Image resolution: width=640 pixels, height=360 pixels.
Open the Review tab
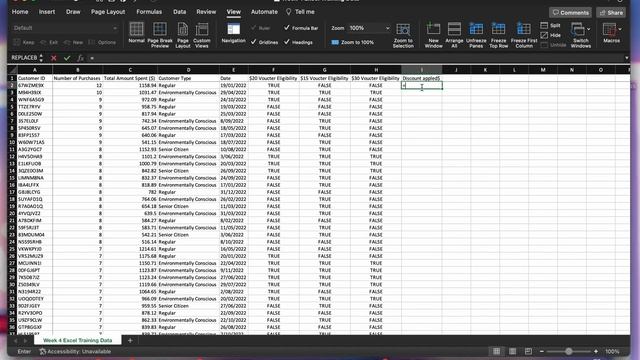click(206, 12)
